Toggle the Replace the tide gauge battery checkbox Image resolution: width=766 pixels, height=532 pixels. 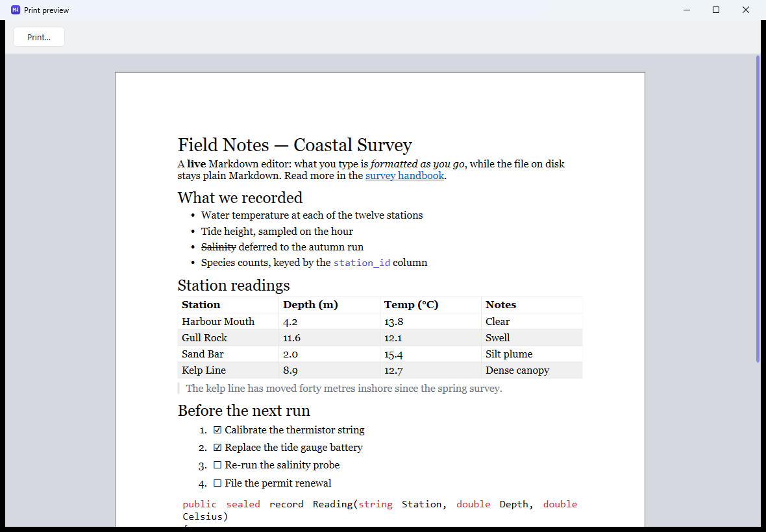[217, 448]
